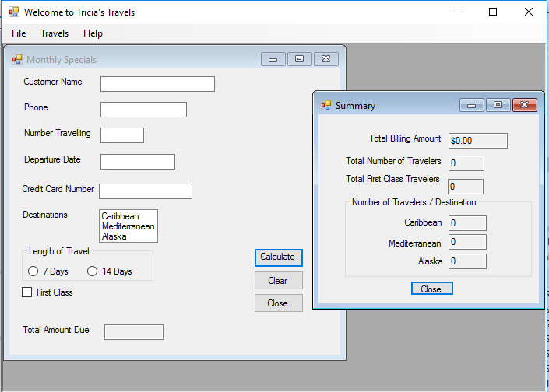Maximize the main Tricia's Travels window
Viewport: 549px width, 392px height.
pyautogui.click(x=492, y=12)
